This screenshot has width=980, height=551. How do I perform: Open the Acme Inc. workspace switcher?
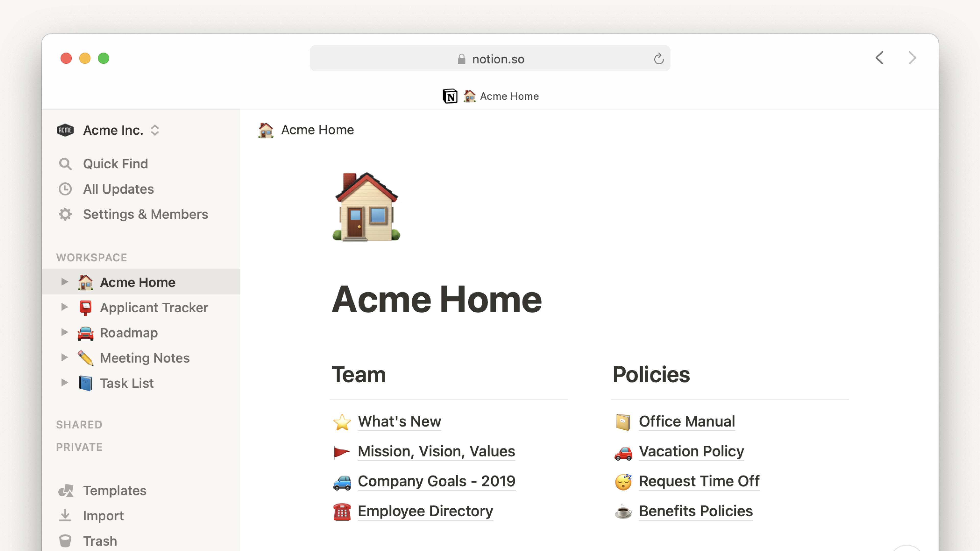pos(108,130)
